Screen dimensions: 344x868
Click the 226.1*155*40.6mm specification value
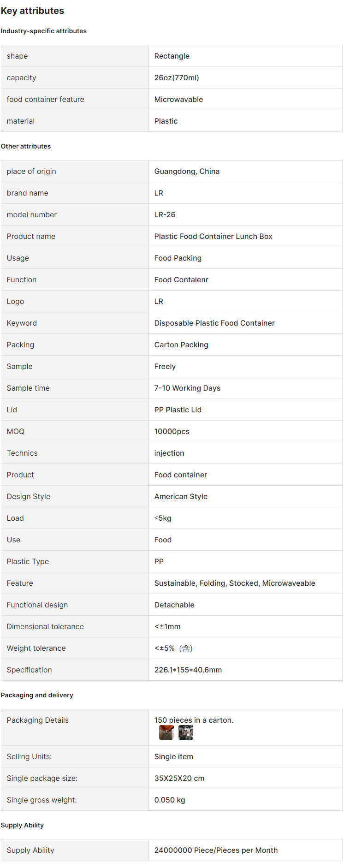tap(188, 670)
